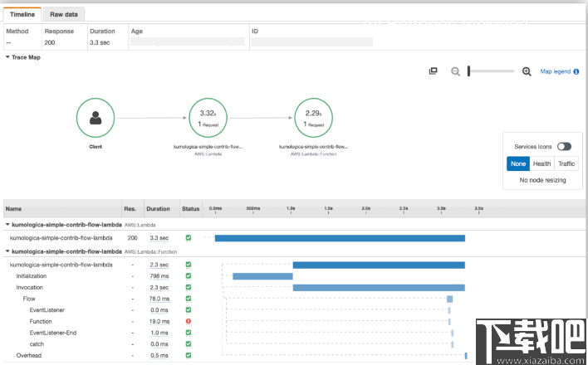
Task: Click the Map legend info icon
Action: coord(576,71)
